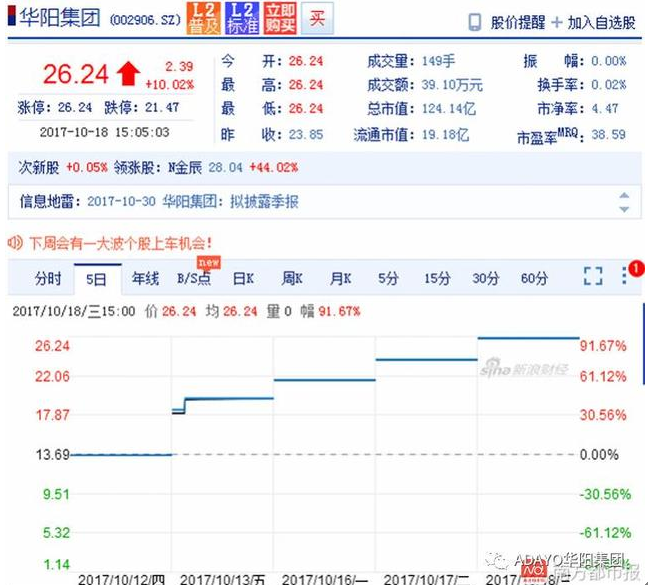Switch to the 周K chart tab

[x=292, y=278]
